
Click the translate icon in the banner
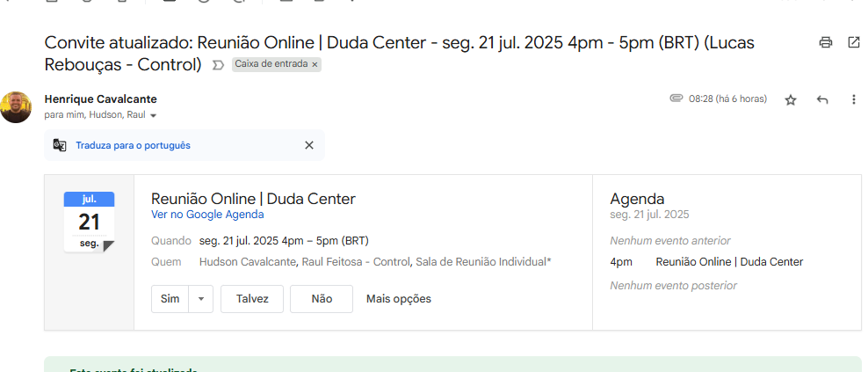pyautogui.click(x=60, y=145)
